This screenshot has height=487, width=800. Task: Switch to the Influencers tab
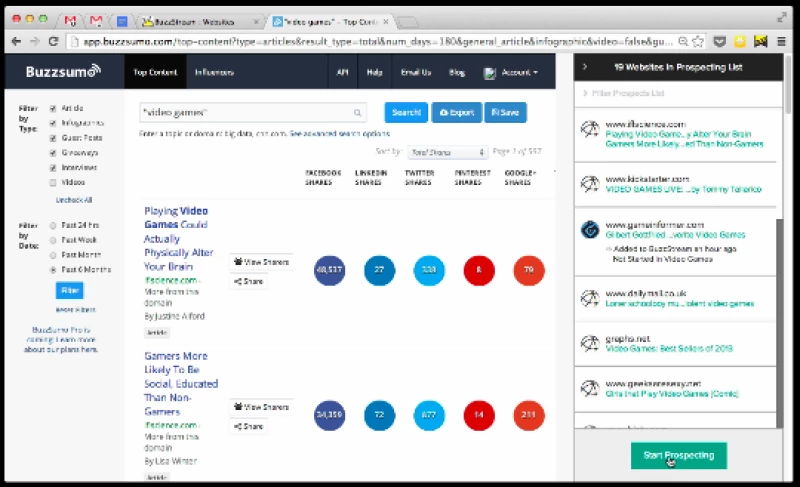(214, 73)
